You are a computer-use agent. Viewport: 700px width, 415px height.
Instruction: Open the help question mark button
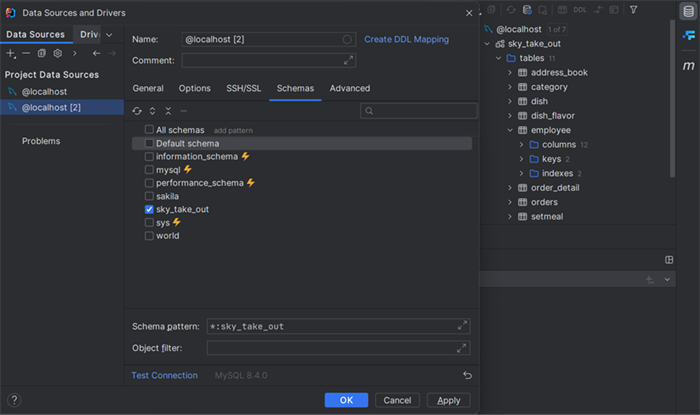point(14,400)
